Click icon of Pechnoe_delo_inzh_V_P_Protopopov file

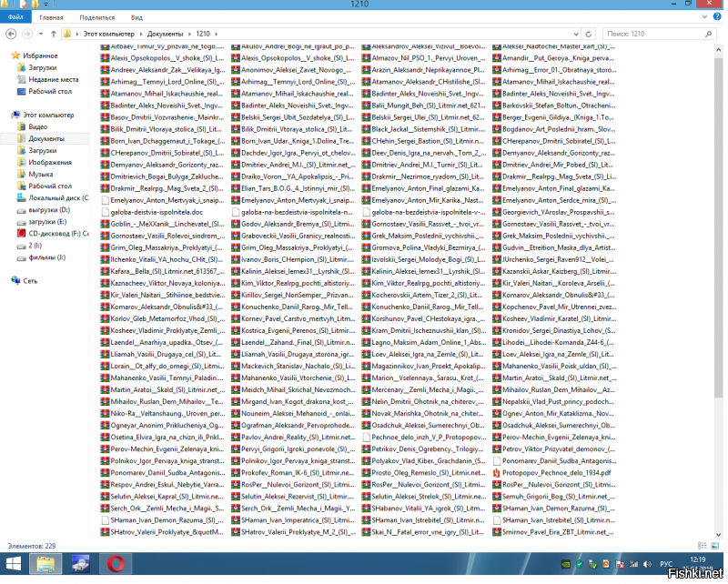pos(366,437)
